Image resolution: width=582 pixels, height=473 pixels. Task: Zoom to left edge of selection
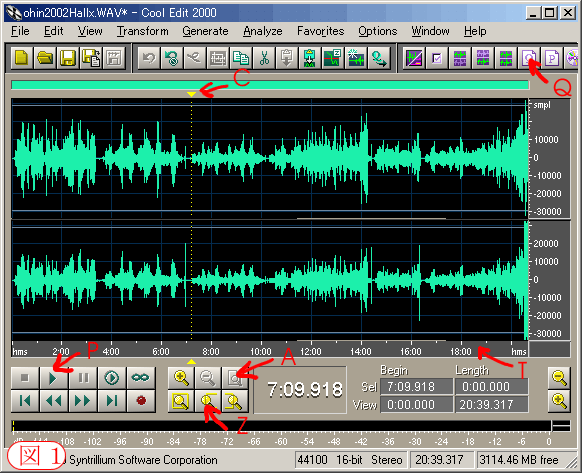[x=208, y=401]
